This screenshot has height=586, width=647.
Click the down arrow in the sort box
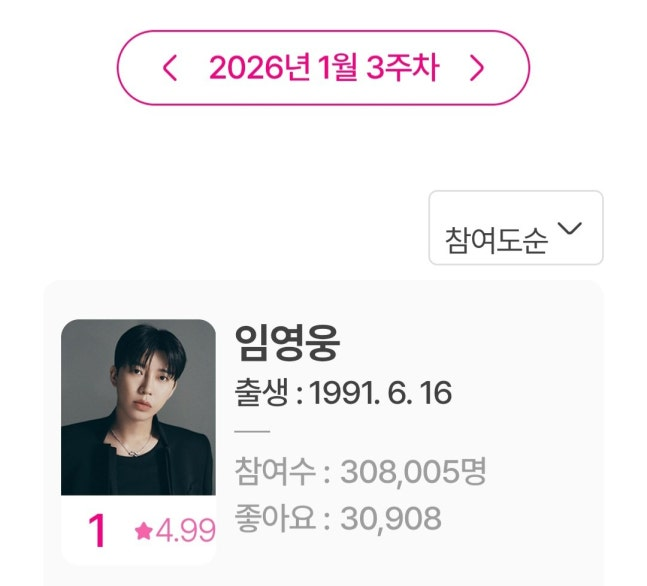click(569, 229)
